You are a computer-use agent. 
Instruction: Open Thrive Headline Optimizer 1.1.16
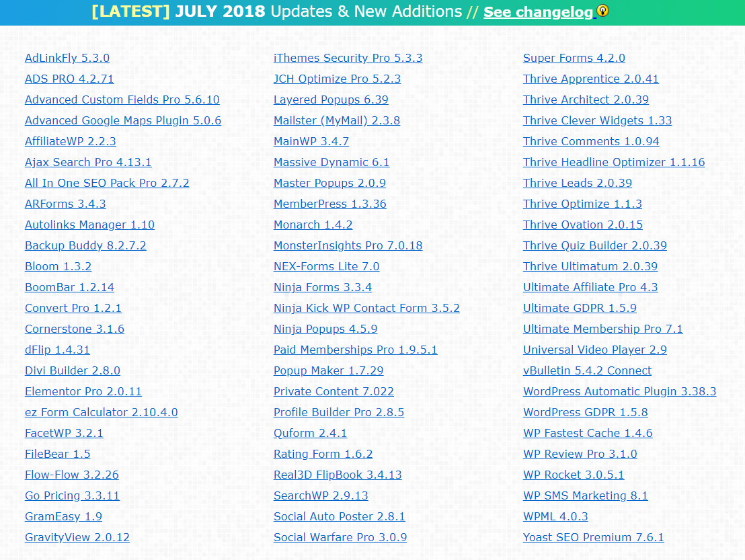tap(614, 163)
